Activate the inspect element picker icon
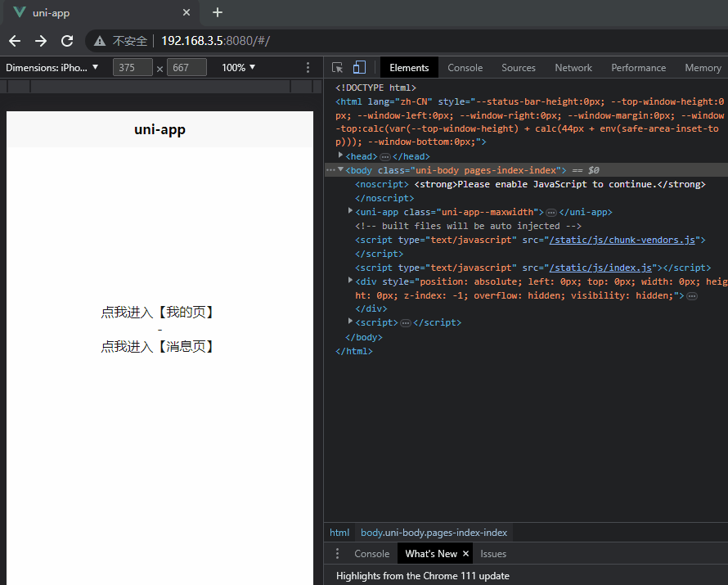 pyautogui.click(x=338, y=68)
